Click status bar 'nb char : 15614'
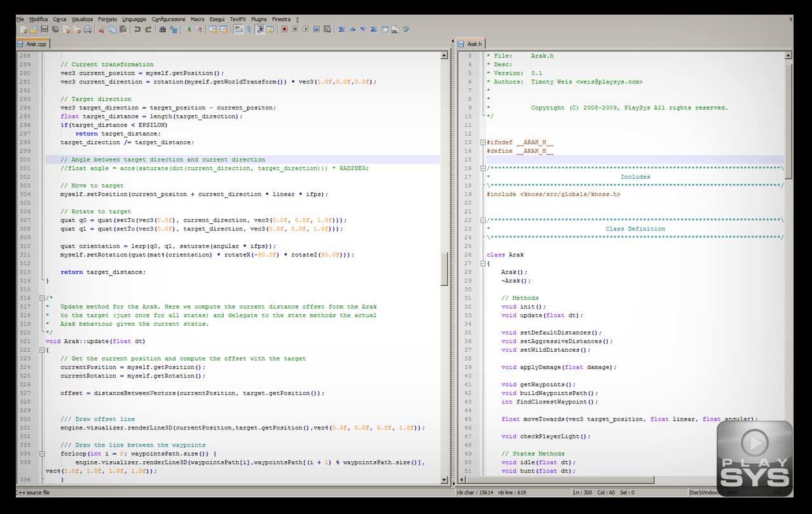 476,492
